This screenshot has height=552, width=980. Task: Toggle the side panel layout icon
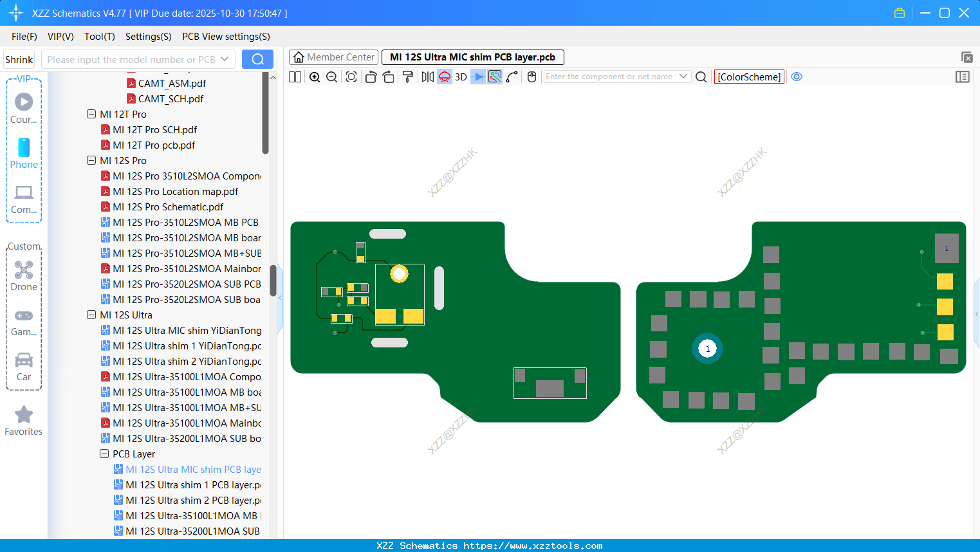click(963, 77)
